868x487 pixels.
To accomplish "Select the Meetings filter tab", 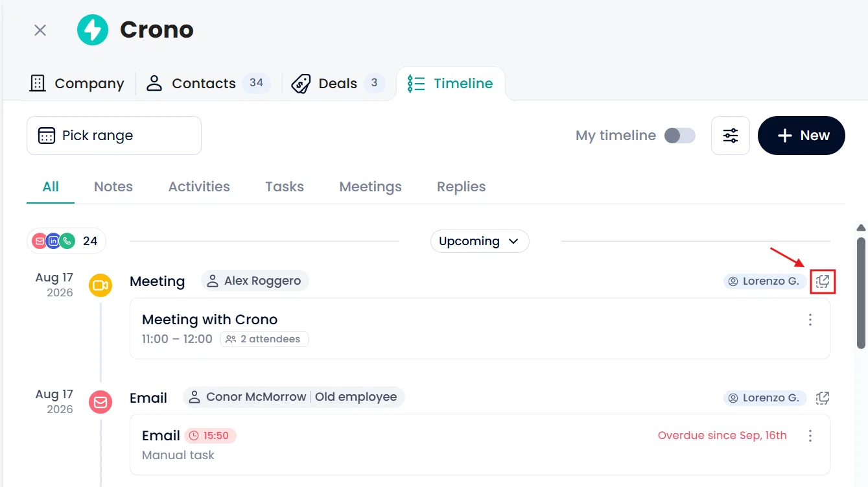I will [x=371, y=187].
